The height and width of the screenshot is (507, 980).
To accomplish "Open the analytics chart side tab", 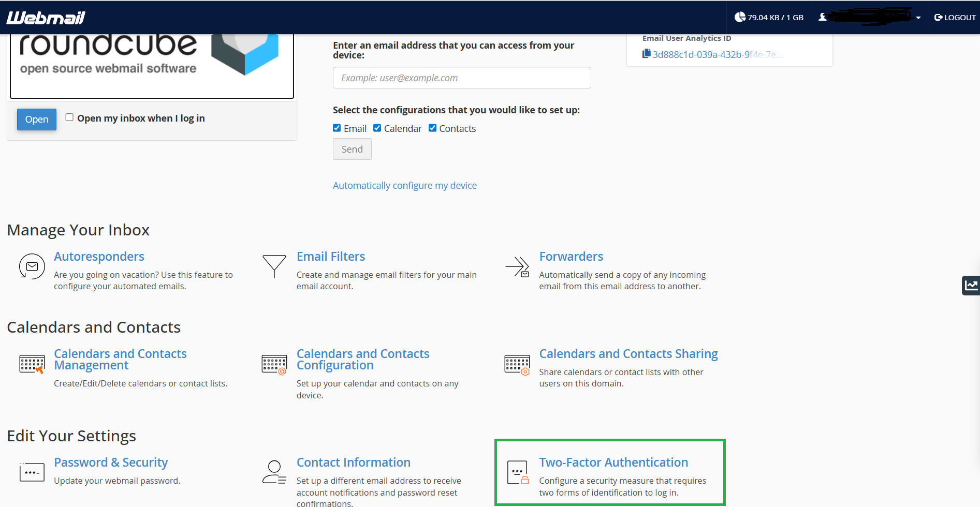I will pos(971,285).
